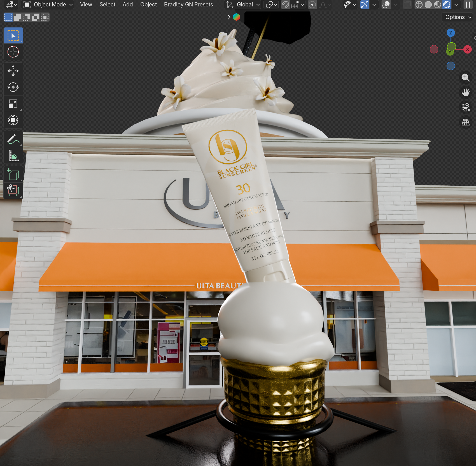Screen dimensions: 476x466
Task: Activate the Transform tool
Action: point(13,120)
